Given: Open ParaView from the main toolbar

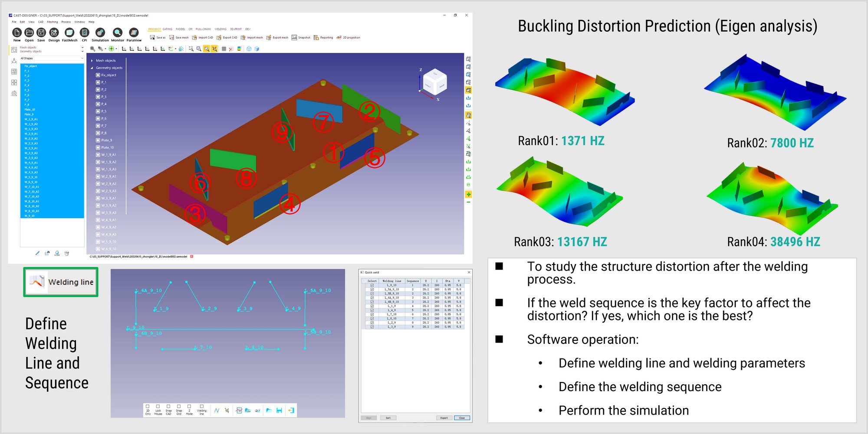Looking at the screenshot, I should point(134,33).
